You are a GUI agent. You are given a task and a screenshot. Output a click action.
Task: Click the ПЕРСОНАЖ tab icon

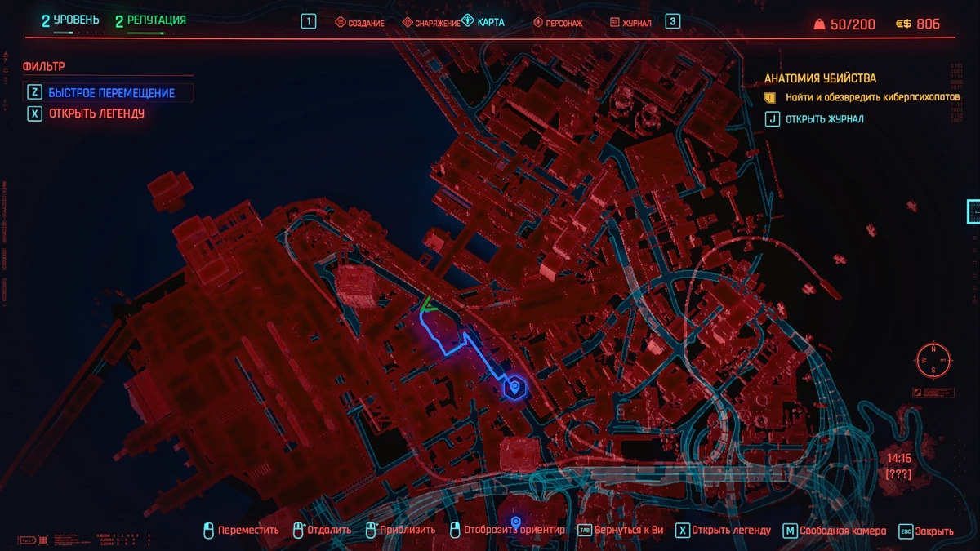538,23
